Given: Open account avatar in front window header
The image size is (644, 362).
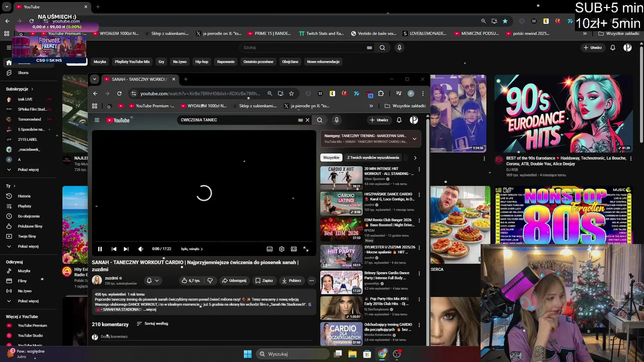Looking at the screenshot, I should (x=414, y=120).
